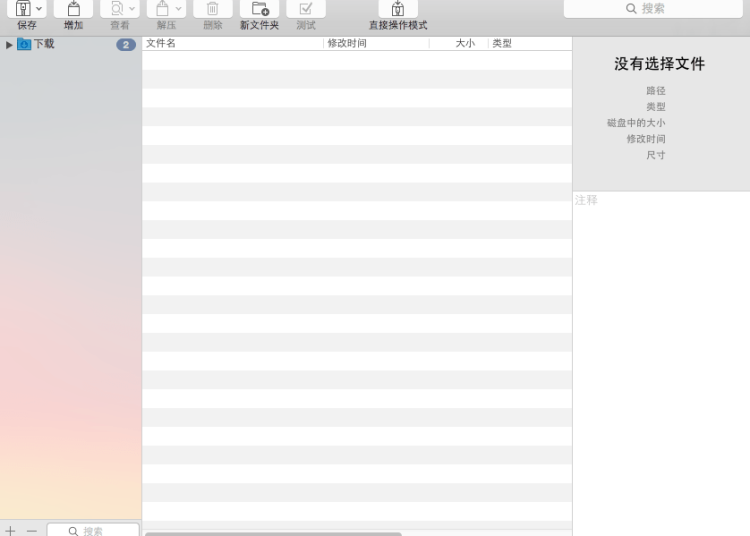Click the 解压 (Extract) toolbar icon
The height and width of the screenshot is (536, 750).
click(x=162, y=9)
